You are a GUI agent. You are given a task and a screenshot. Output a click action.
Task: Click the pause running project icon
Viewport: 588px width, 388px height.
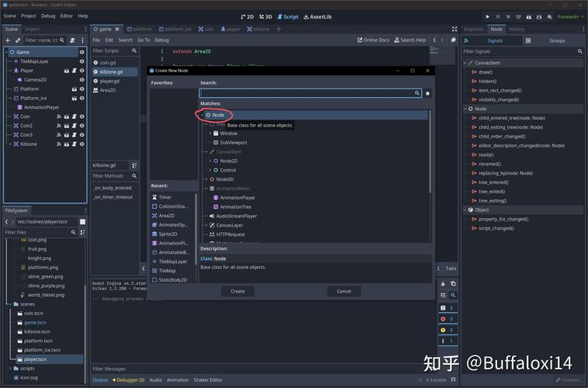498,16
